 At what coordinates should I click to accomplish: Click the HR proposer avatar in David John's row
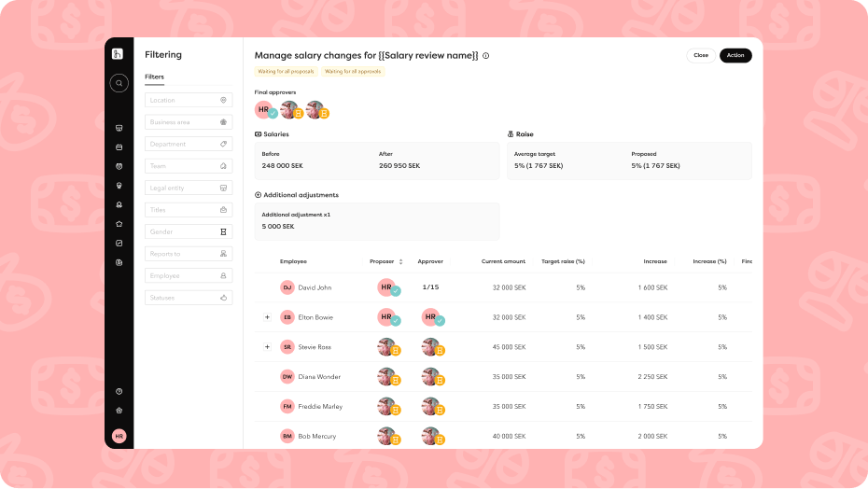[x=387, y=288]
